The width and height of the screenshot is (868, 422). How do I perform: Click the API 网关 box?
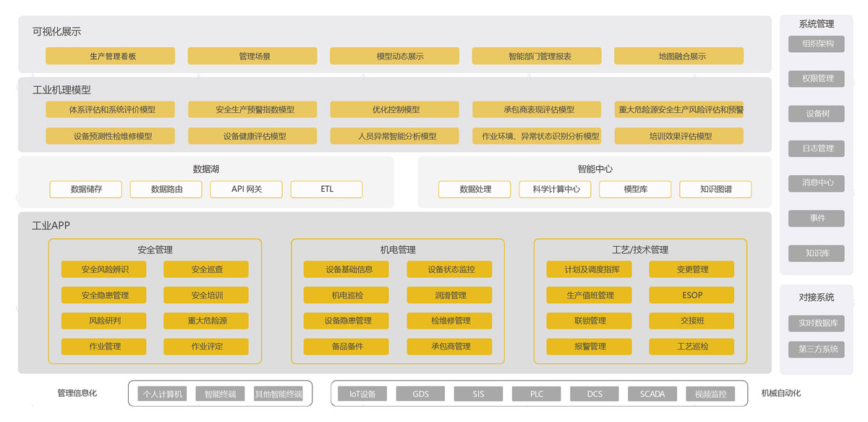[x=247, y=190]
